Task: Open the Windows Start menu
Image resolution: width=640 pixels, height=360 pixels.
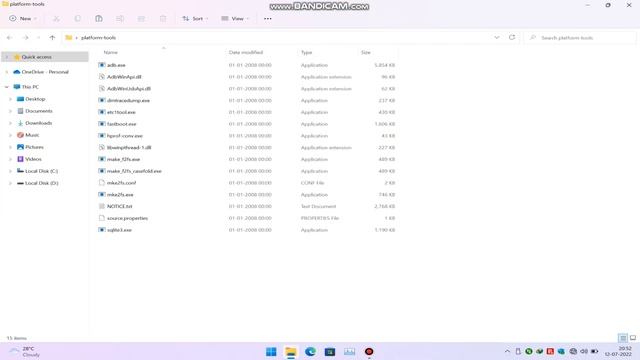Action: click(x=271, y=351)
